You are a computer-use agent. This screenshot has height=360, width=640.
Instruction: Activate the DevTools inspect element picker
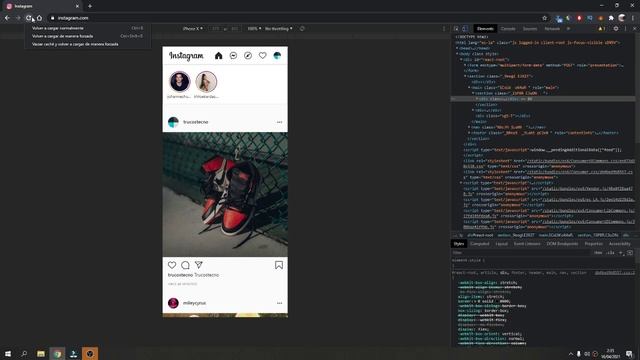pyautogui.click(x=456, y=29)
